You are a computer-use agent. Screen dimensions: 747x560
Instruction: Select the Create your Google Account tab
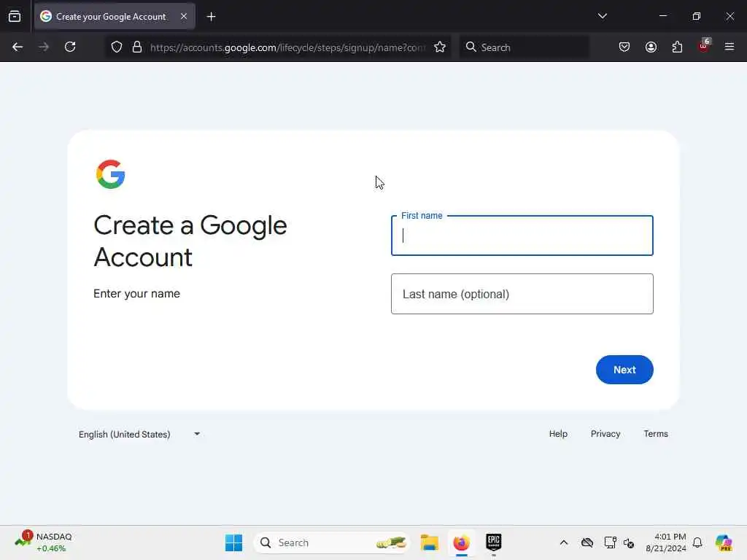click(115, 17)
